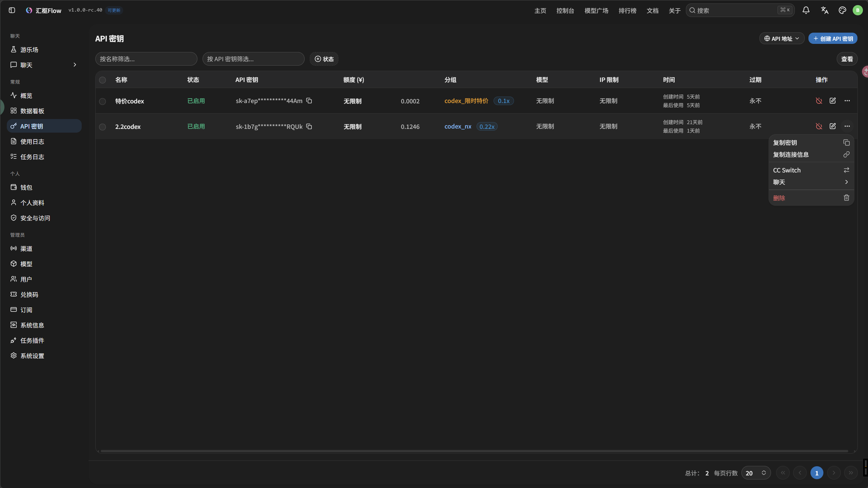Click the 可更新 version badge

pos(114,10)
